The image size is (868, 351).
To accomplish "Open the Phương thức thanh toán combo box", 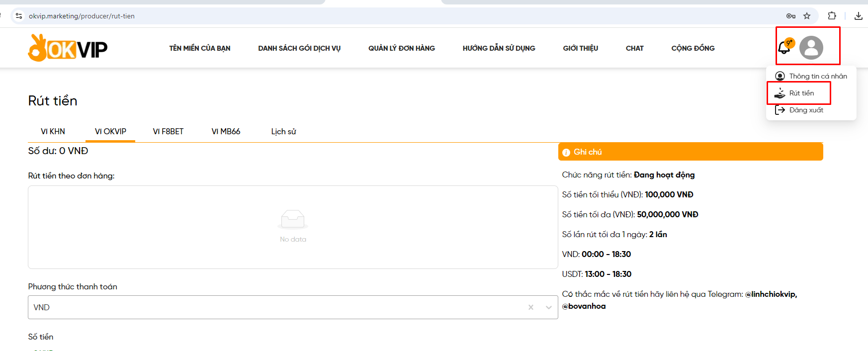I will pyautogui.click(x=278, y=307).
